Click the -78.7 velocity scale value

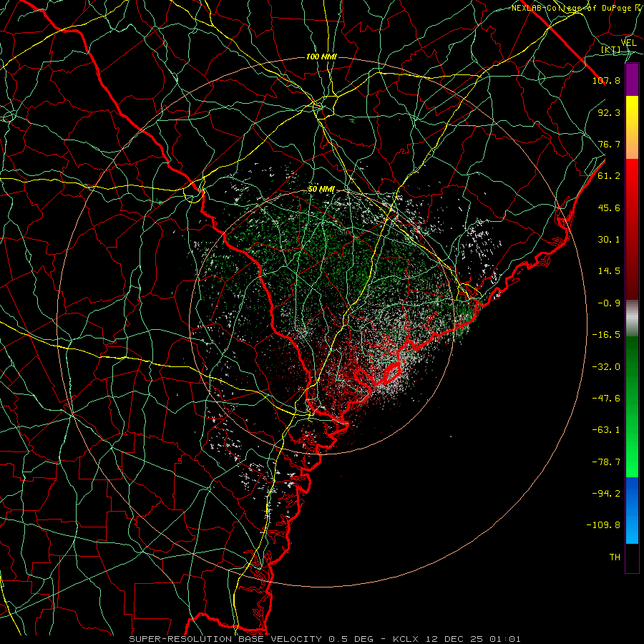[x=606, y=462]
